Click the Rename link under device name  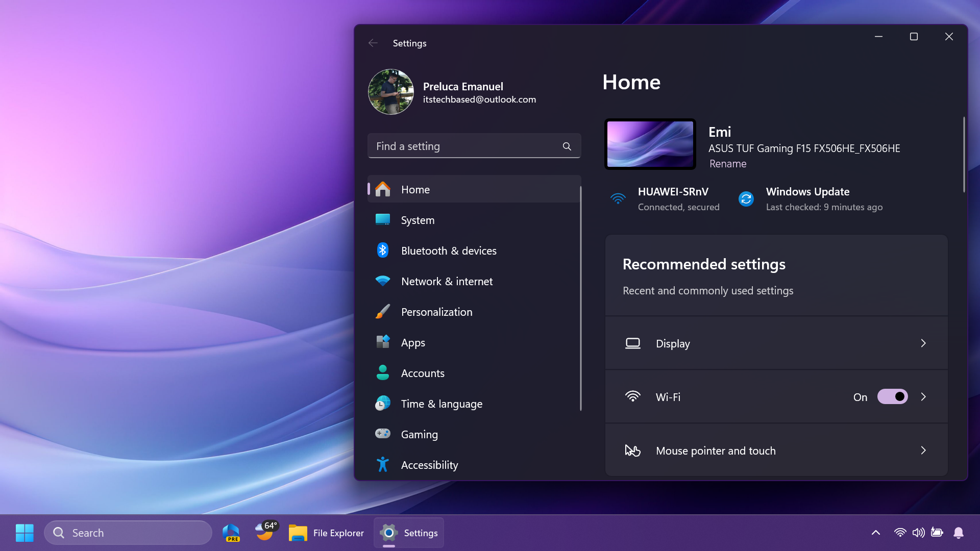(728, 164)
